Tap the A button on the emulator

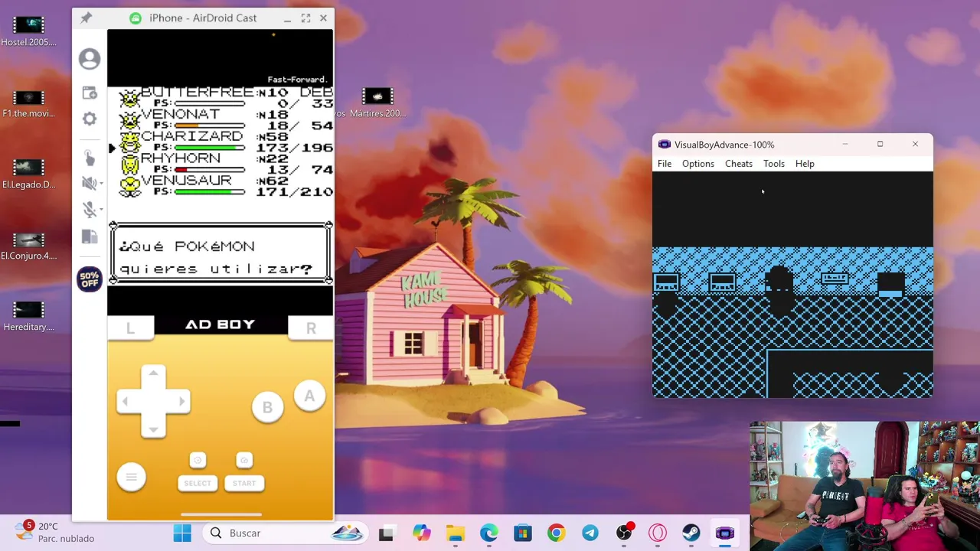pyautogui.click(x=309, y=396)
